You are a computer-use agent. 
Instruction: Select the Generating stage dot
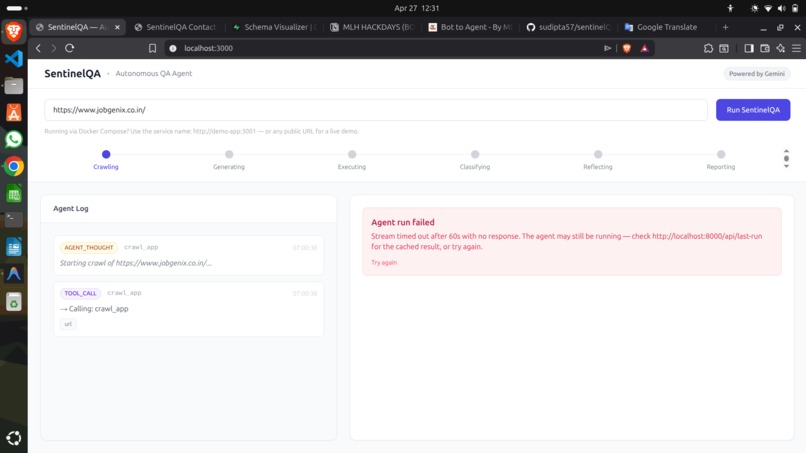tap(229, 154)
